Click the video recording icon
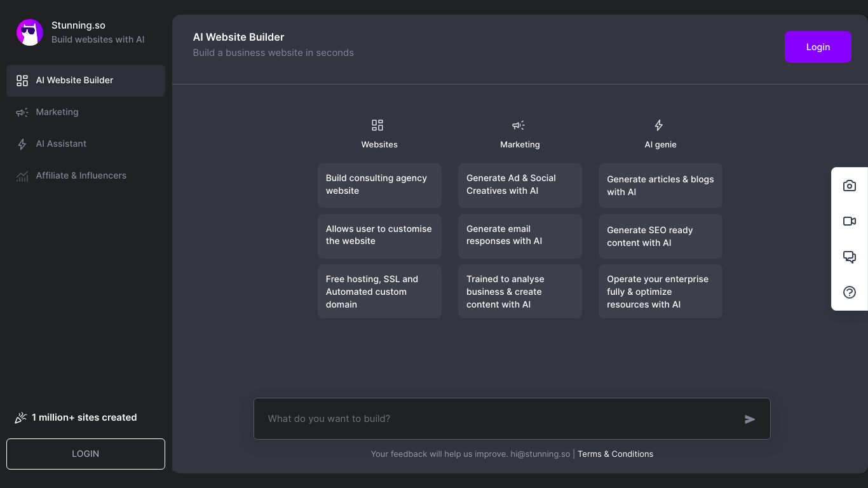 [849, 221]
